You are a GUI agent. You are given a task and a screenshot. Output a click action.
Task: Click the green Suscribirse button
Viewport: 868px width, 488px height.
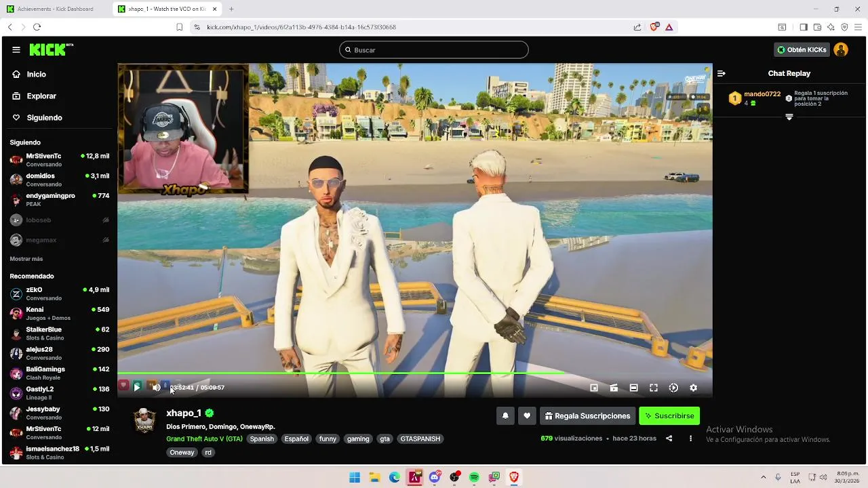click(669, 416)
